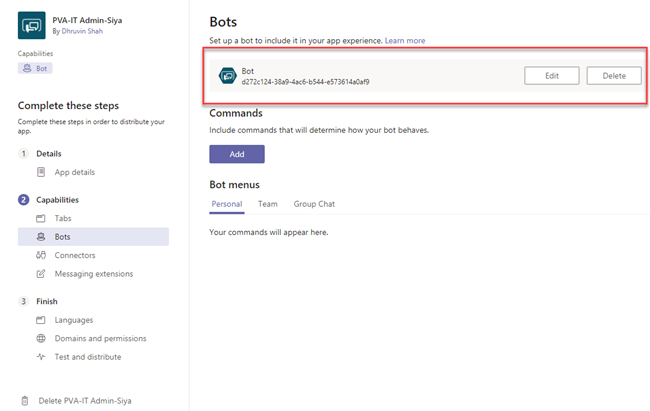Click the Commands heading
This screenshot has height=411, width=650.
tap(236, 113)
